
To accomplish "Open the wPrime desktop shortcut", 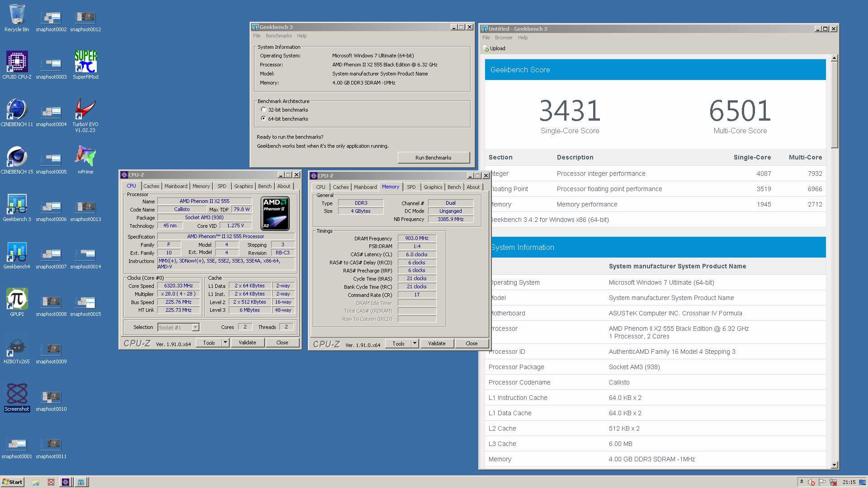I will 85,160.
